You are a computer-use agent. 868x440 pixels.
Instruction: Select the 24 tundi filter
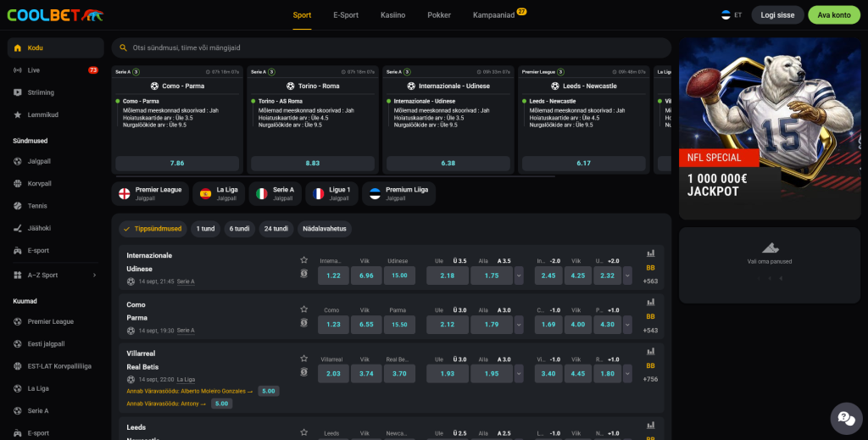tap(276, 229)
